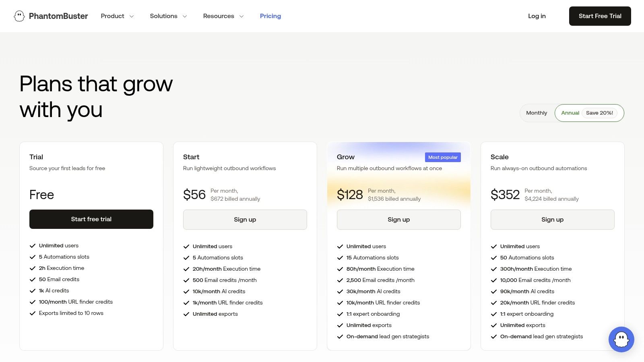Image resolution: width=644 pixels, height=362 pixels.
Task: Go to the Pricing nav item
Action: click(270, 16)
